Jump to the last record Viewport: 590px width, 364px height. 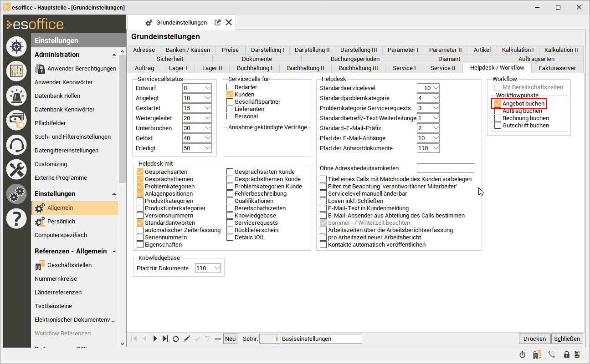tap(165, 339)
